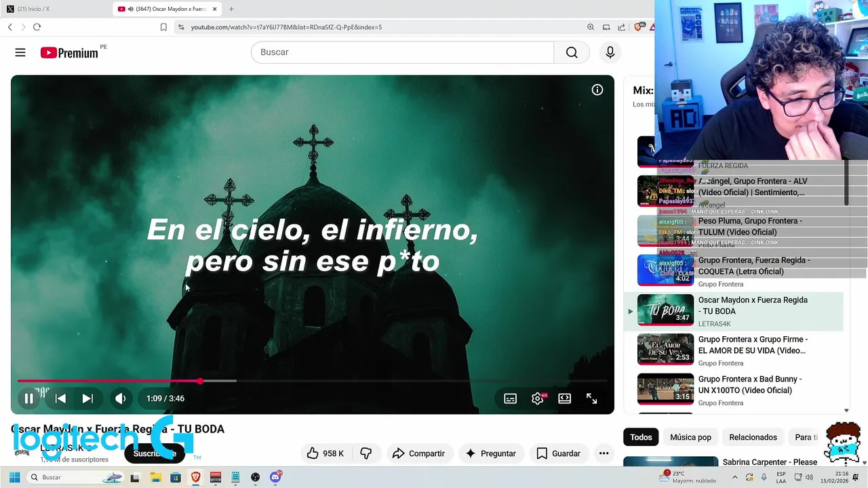Open more actions three-dot menu

[604, 453]
